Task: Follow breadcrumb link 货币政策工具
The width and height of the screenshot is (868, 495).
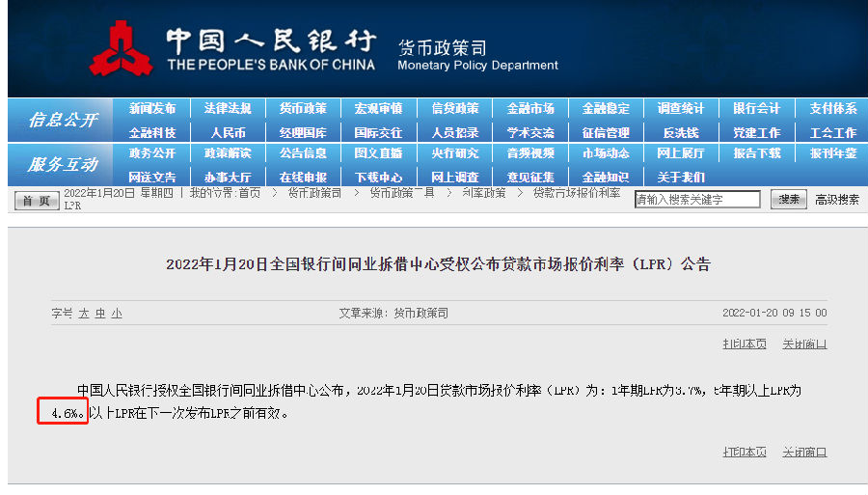Action: [402, 193]
